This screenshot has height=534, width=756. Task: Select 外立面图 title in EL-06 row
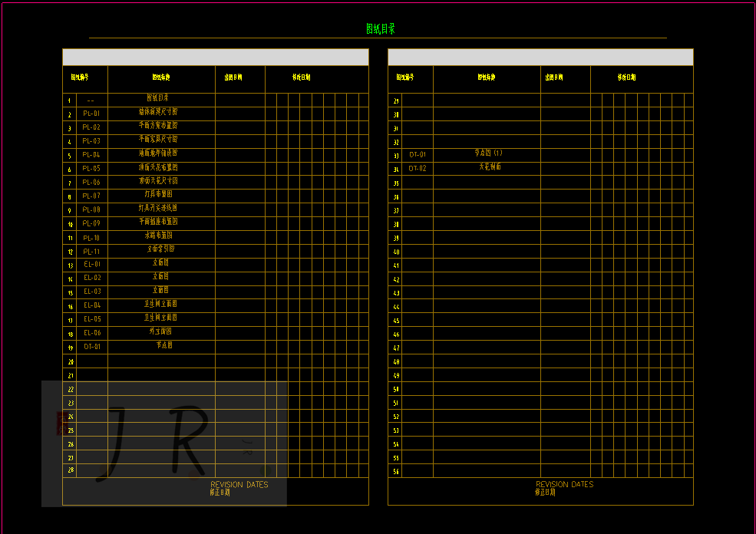click(x=160, y=331)
